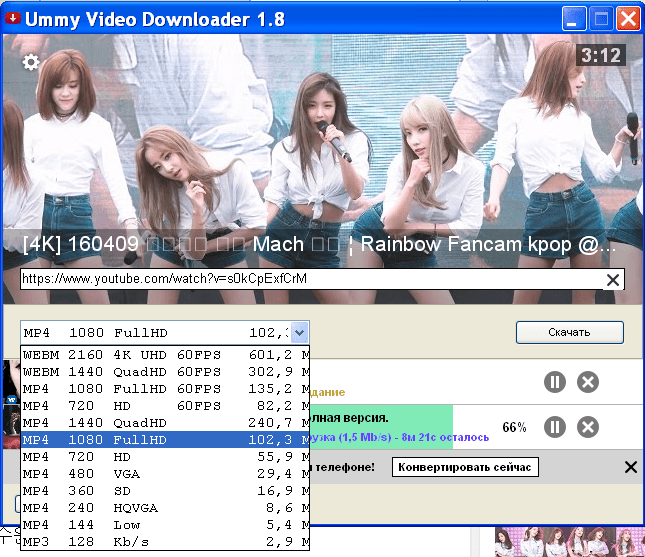This screenshot has height=557, width=645.
Task: Select MP3 128 Kb/s audio option
Action: click(165, 542)
